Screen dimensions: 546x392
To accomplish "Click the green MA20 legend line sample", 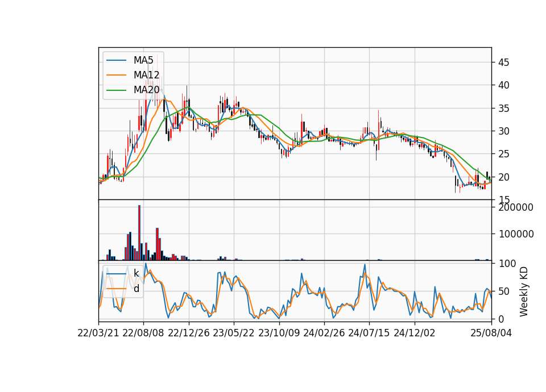I will (116, 90).
